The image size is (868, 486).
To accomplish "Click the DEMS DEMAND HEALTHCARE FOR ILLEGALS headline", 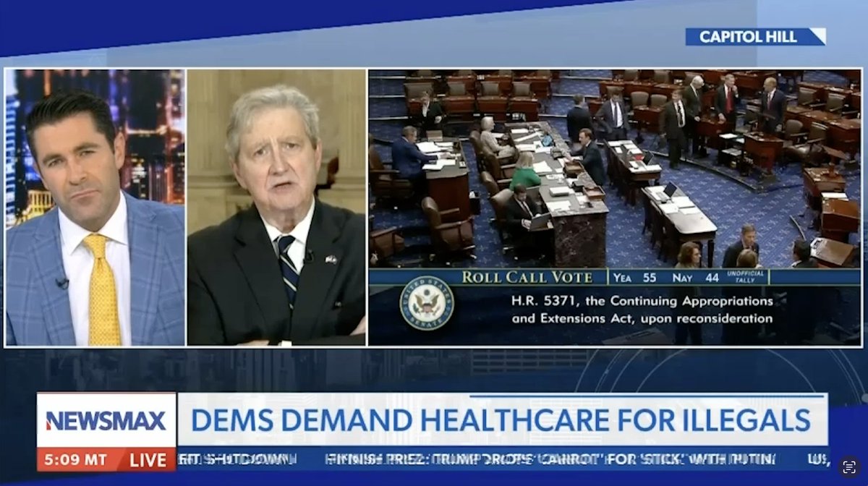I will (x=501, y=420).
